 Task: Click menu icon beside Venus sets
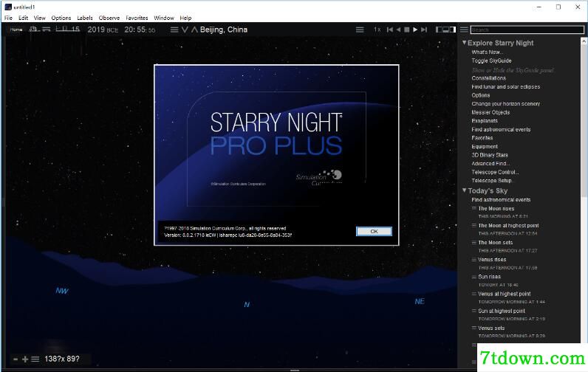(x=474, y=328)
